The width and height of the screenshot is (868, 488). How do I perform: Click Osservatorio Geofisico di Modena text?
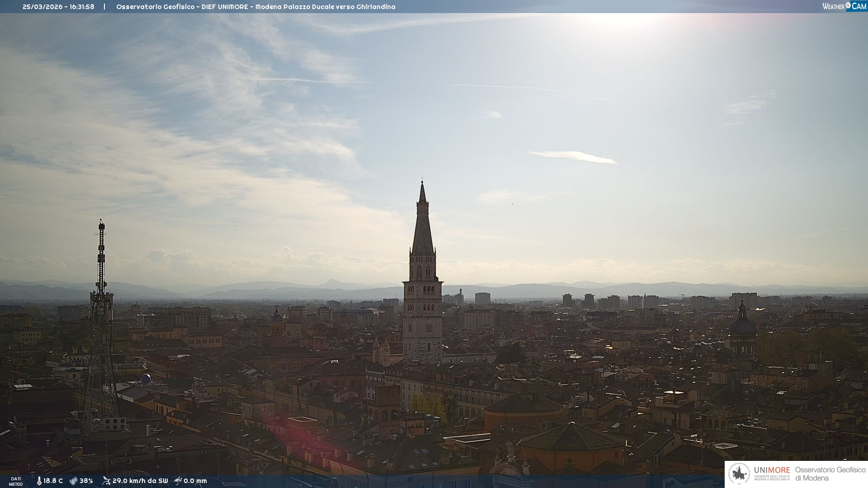click(830, 474)
